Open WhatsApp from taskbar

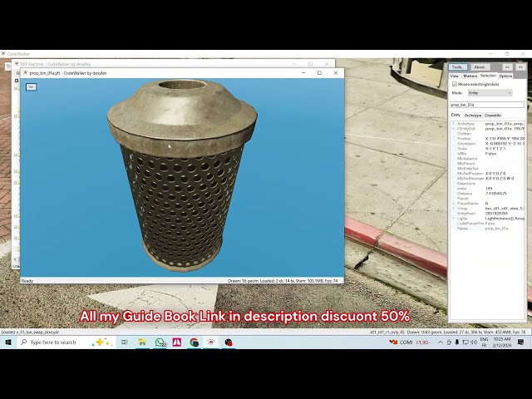160,342
